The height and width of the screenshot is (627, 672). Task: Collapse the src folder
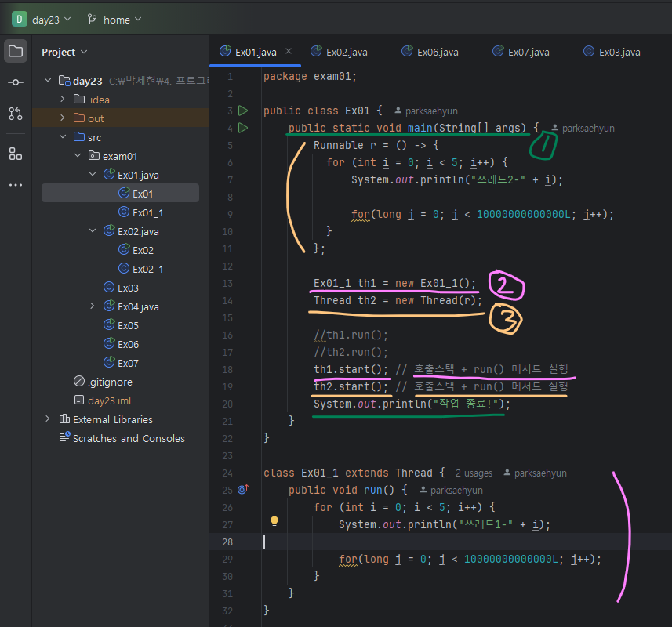click(62, 137)
